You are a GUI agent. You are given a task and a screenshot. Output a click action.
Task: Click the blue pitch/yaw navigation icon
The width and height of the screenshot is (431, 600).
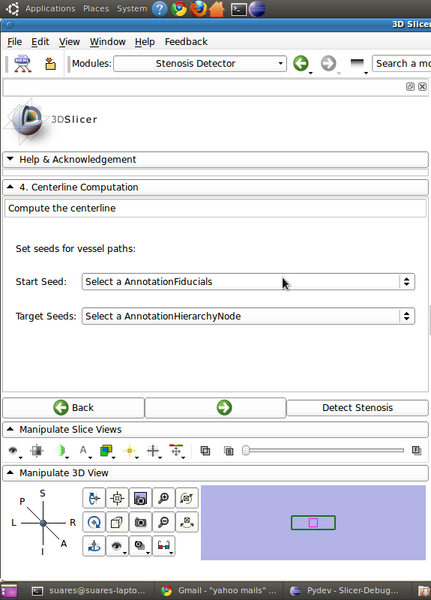coord(94,546)
